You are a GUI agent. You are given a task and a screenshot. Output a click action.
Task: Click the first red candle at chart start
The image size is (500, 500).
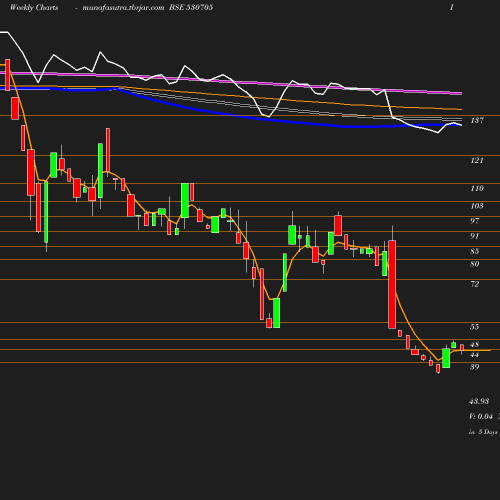point(8,75)
